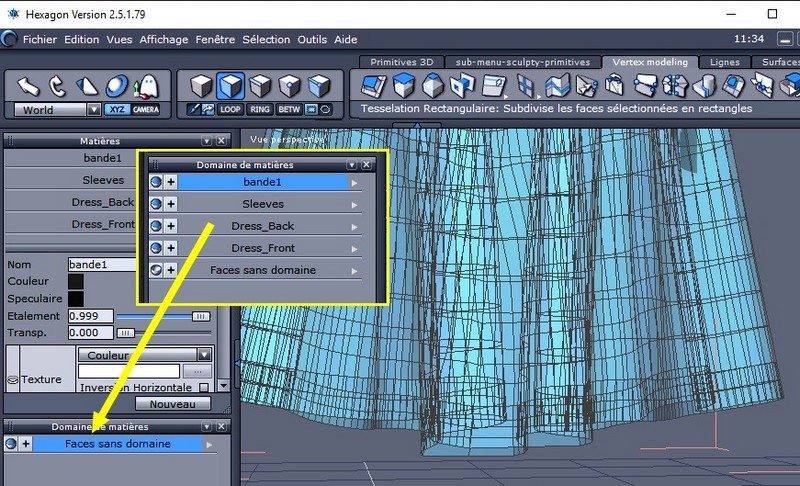
Task: Switch to auto selection mode cube
Action: click(x=319, y=86)
